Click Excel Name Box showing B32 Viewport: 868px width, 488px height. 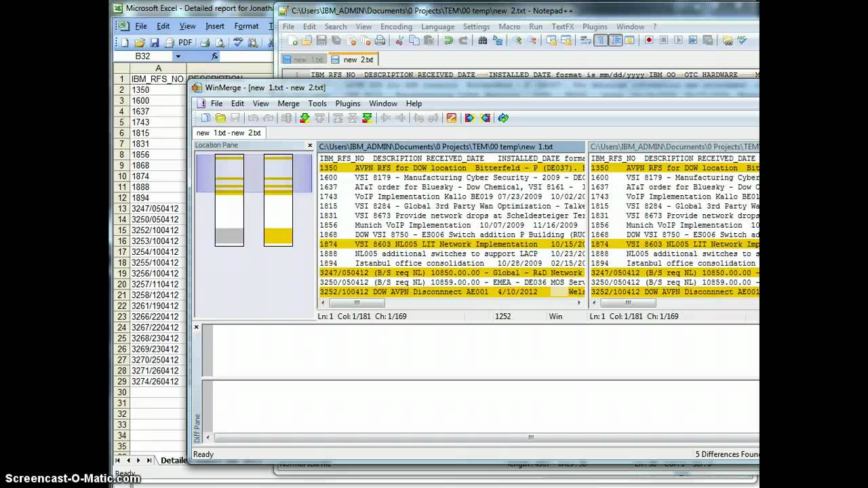(x=143, y=56)
